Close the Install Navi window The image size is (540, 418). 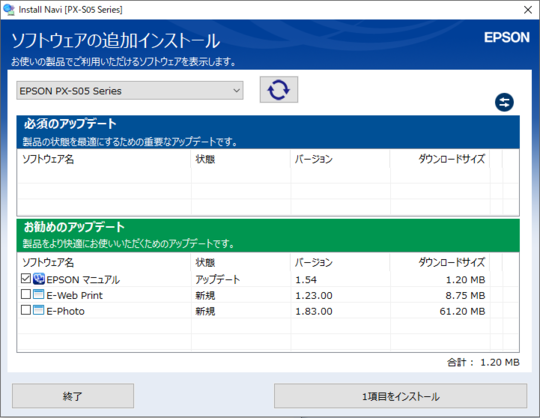(528, 10)
